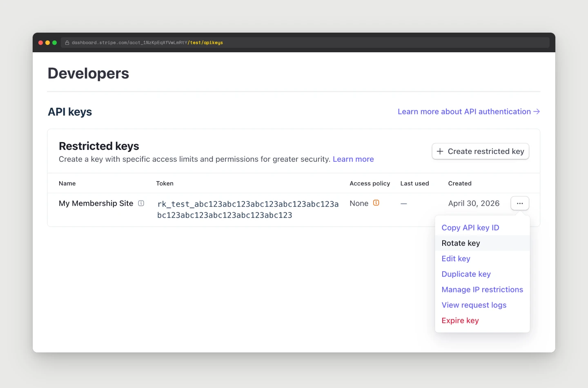Click the red close window button

41,42
